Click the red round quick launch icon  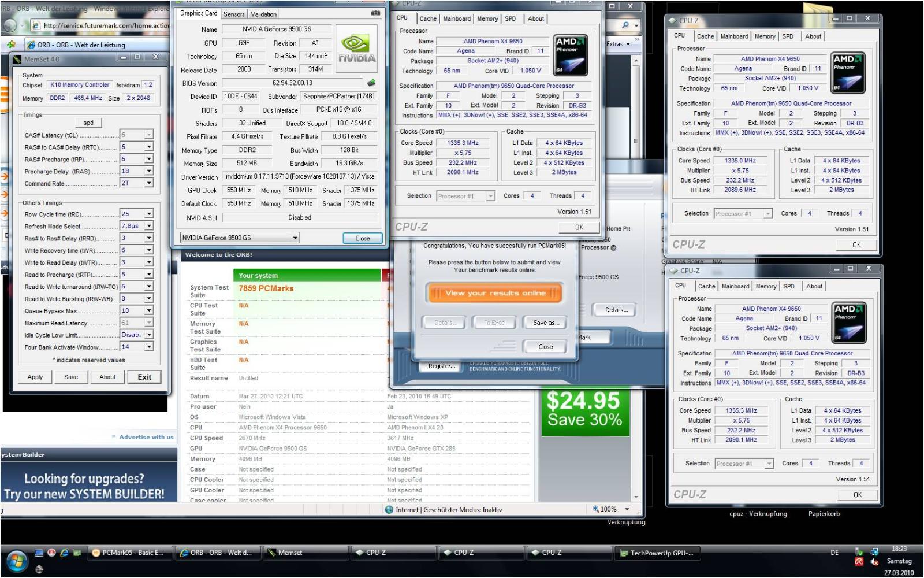click(51, 553)
